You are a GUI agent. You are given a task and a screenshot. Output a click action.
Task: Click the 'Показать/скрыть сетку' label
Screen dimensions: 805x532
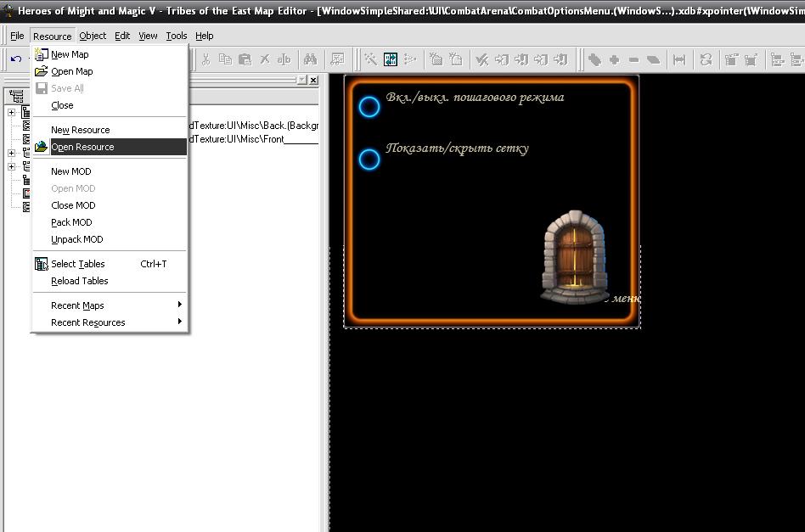(x=457, y=148)
